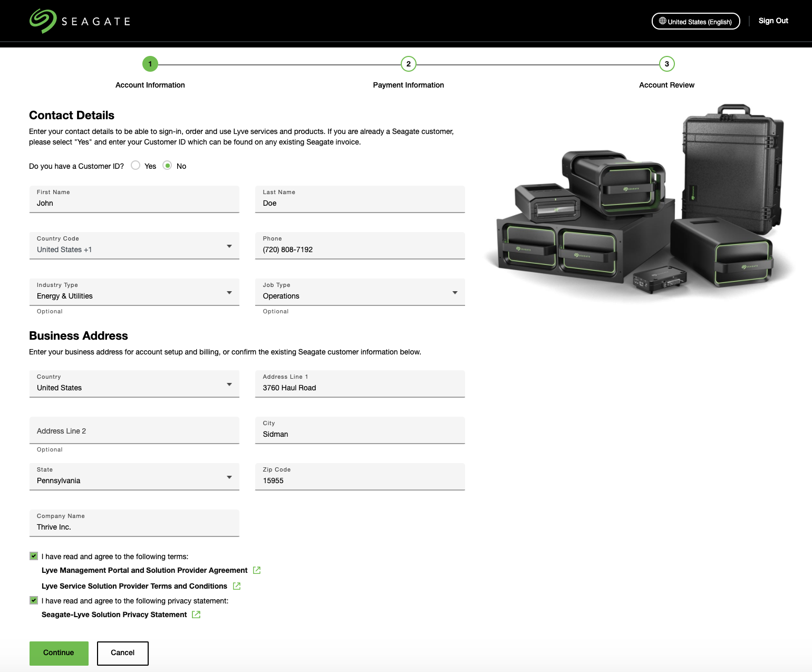
Task: Click the Last Name field
Action: (x=360, y=199)
